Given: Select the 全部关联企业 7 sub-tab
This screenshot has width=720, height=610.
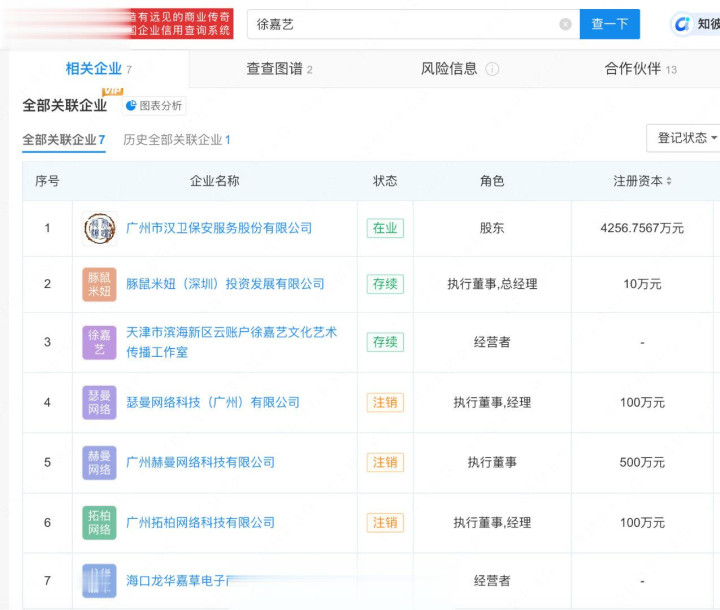Looking at the screenshot, I should [x=64, y=140].
